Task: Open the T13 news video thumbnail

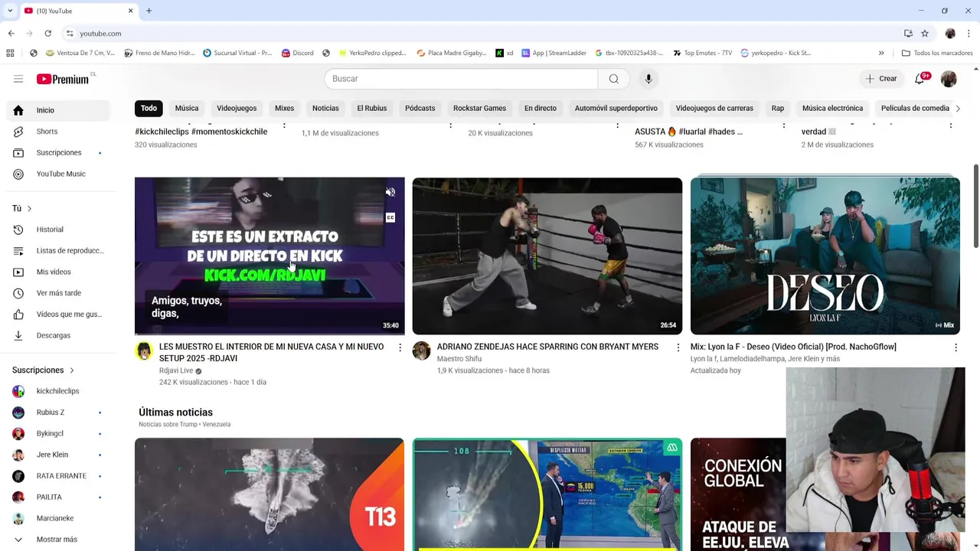Action: tap(269, 494)
